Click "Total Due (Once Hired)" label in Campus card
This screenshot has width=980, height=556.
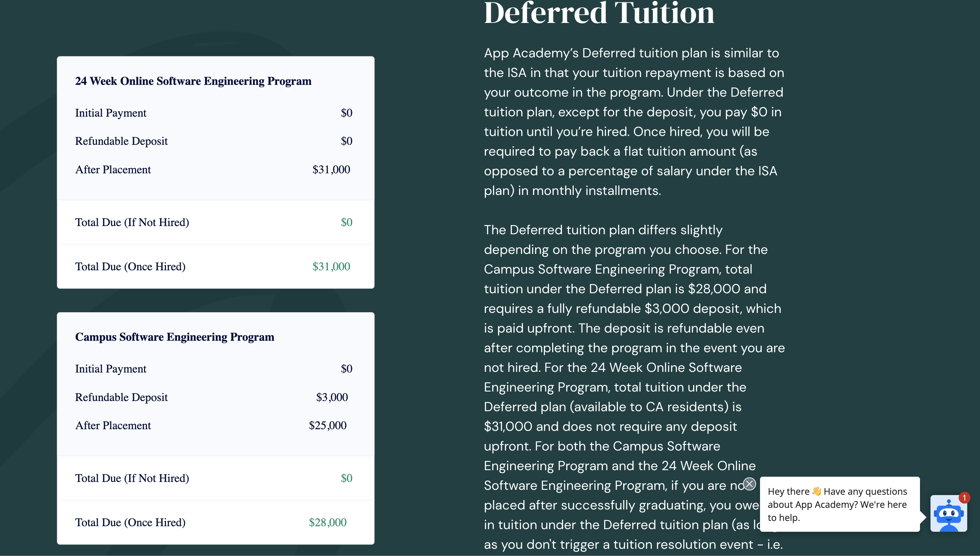coord(130,522)
